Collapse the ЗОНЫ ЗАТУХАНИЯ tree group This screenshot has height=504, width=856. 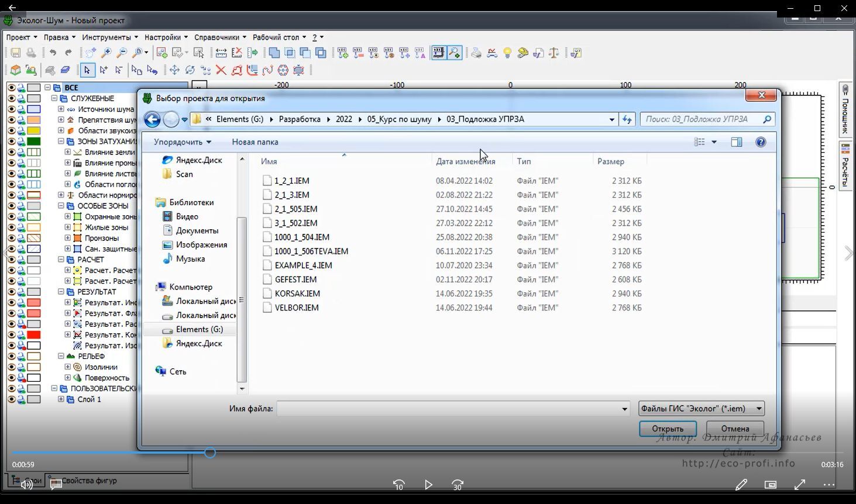[61, 141]
